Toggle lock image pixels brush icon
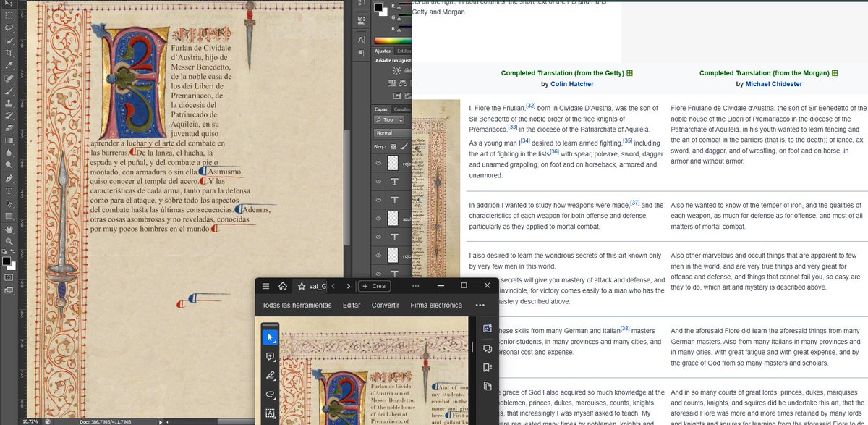The width and height of the screenshot is (868, 425). [x=404, y=146]
